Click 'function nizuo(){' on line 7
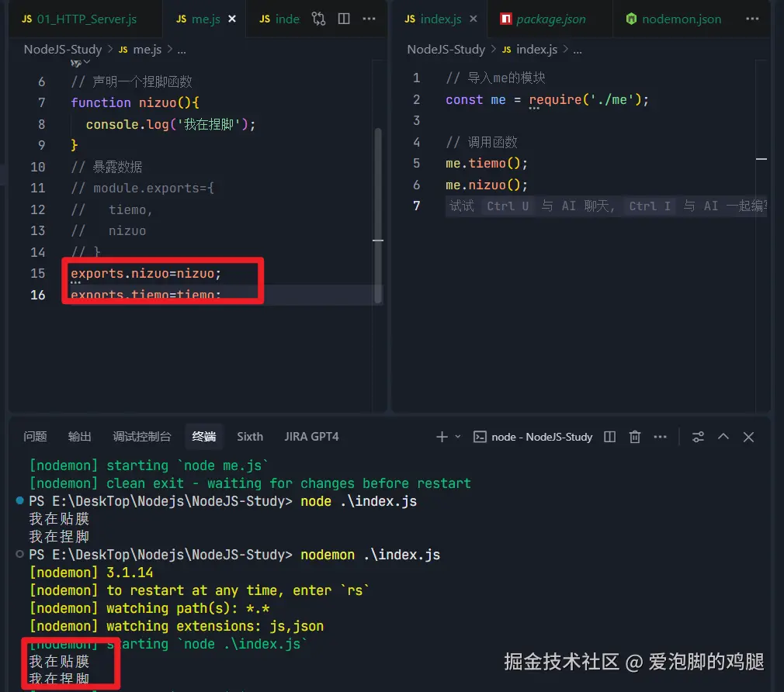This screenshot has width=784, height=692. pos(135,103)
